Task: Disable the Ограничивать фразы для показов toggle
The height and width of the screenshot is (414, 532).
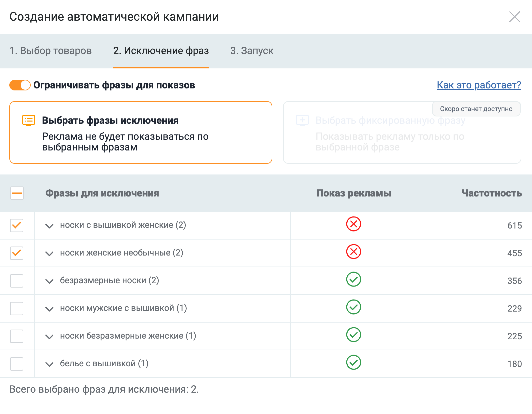Action: click(20, 85)
